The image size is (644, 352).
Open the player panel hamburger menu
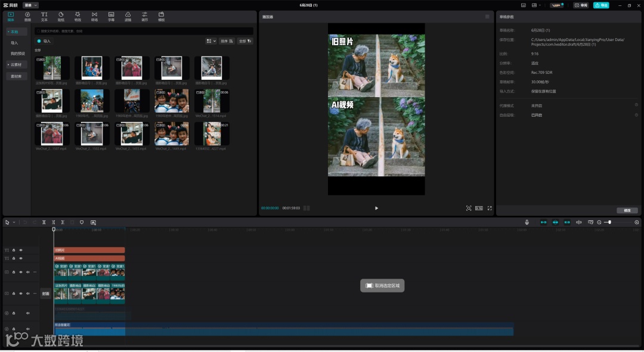pyautogui.click(x=487, y=17)
